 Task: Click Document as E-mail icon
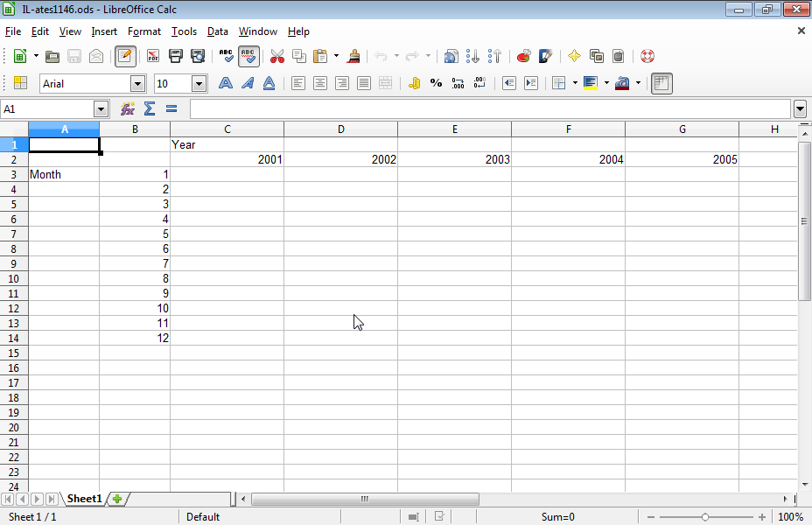point(96,56)
